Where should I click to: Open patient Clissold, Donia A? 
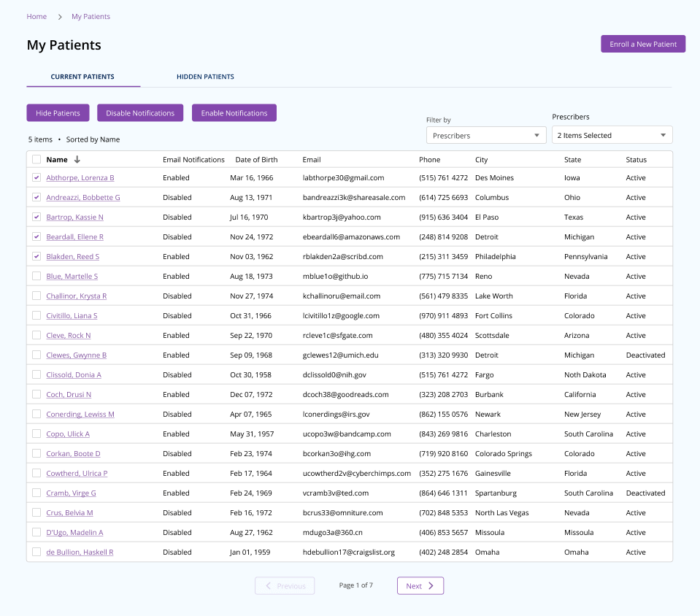(x=74, y=374)
